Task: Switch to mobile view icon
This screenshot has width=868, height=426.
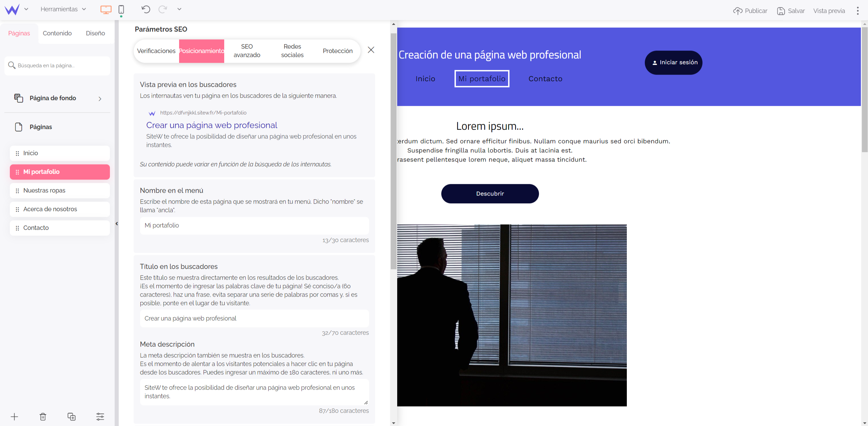Action: [121, 10]
